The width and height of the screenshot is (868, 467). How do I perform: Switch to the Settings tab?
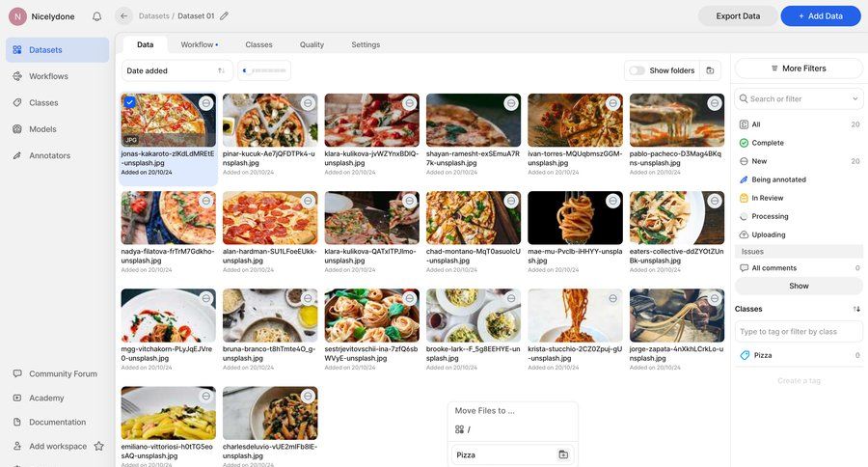[366, 44]
